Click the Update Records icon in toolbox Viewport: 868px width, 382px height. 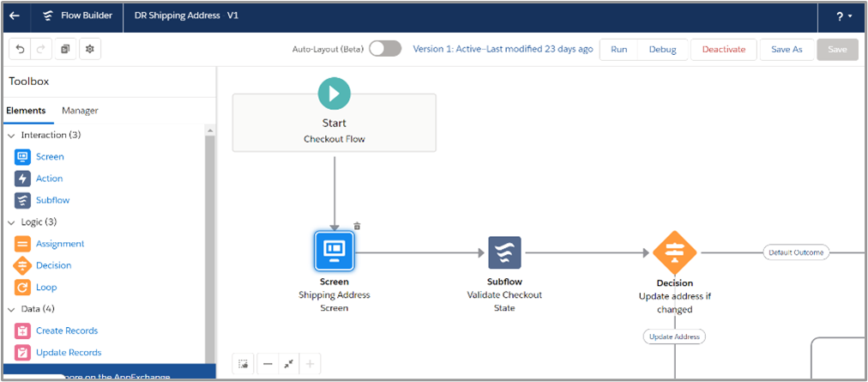[22, 353]
